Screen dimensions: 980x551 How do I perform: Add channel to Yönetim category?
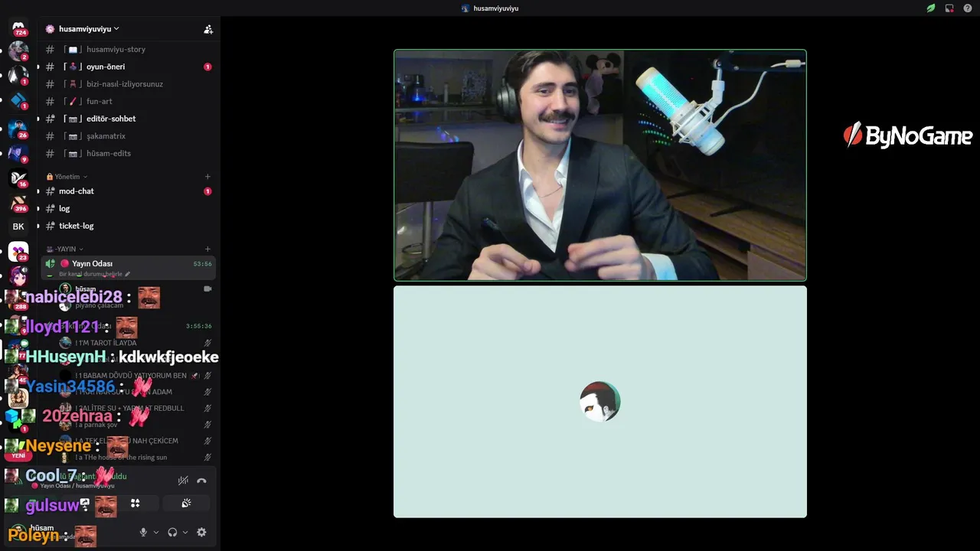[207, 177]
